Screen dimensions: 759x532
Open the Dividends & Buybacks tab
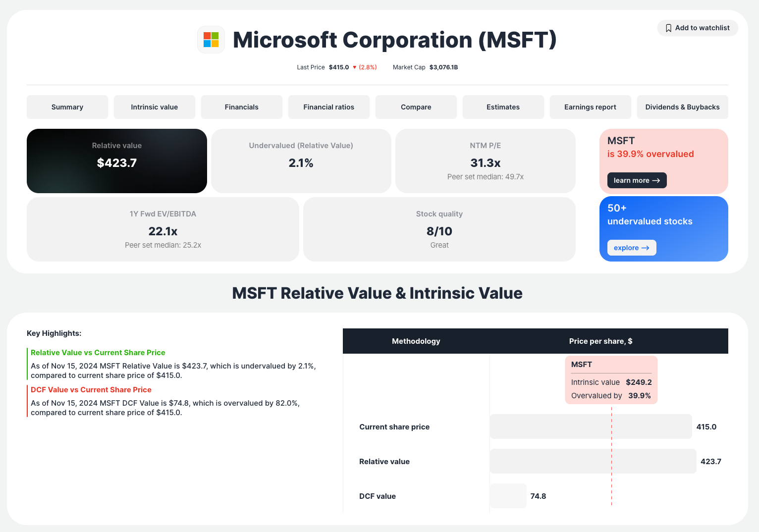[682, 106]
